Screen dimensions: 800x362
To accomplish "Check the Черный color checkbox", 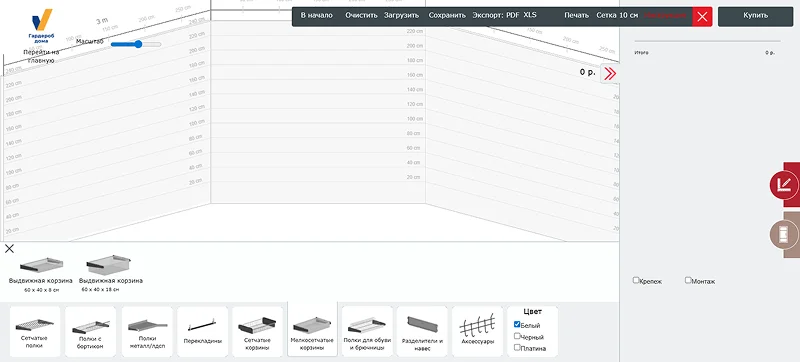I will click(517, 336).
